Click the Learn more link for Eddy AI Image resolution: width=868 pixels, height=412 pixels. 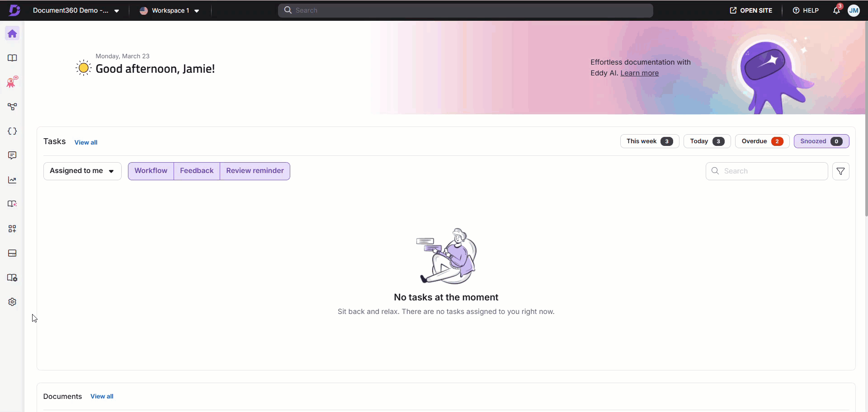(639, 73)
